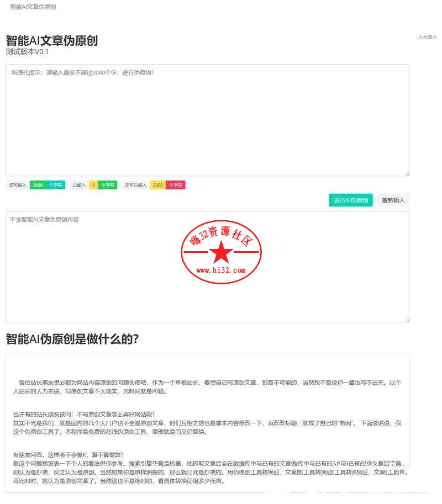Click the 测试版本V0.1 subtitle
Image resolution: width=442 pixels, height=504 pixels.
point(27,52)
